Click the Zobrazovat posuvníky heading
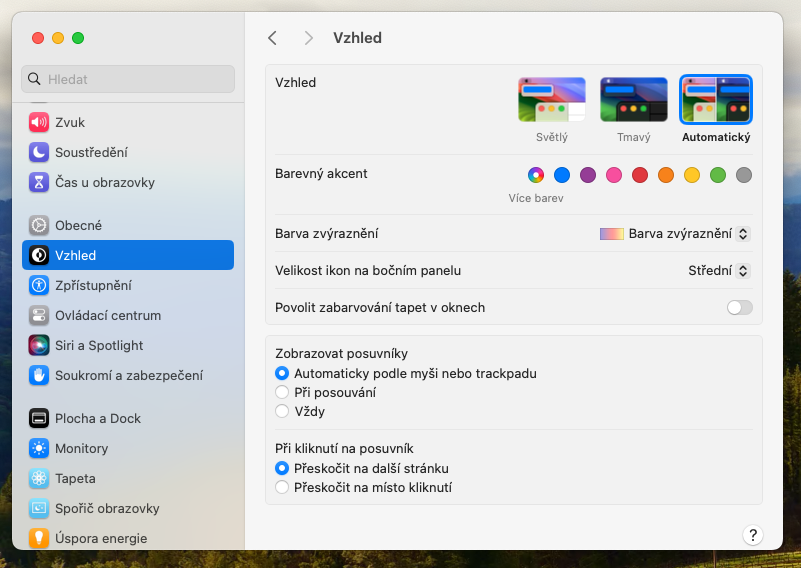The width and height of the screenshot is (801, 568). [x=341, y=353]
